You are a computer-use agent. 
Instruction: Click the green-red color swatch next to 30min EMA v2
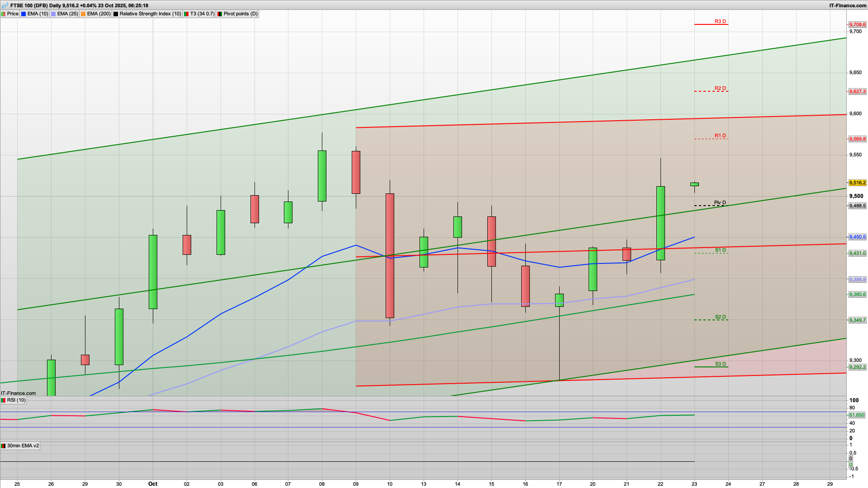(3, 446)
